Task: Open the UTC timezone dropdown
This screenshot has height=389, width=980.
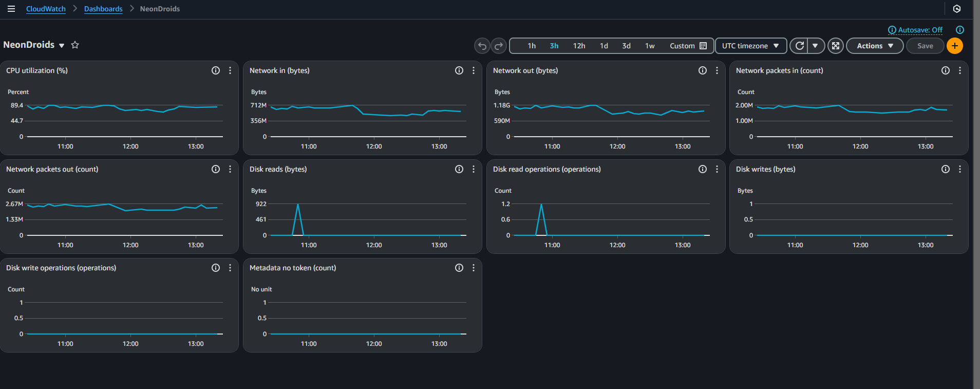Action: pyautogui.click(x=751, y=46)
